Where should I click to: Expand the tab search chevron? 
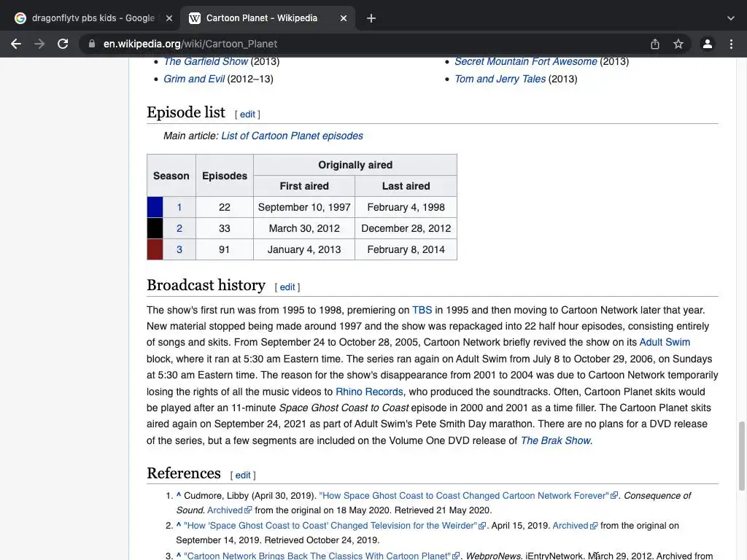click(x=731, y=18)
